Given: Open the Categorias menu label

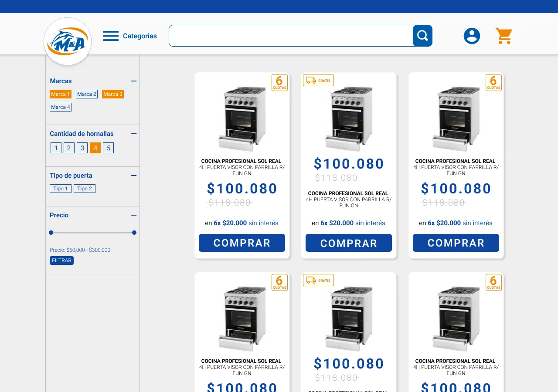Looking at the screenshot, I should click(x=140, y=36).
